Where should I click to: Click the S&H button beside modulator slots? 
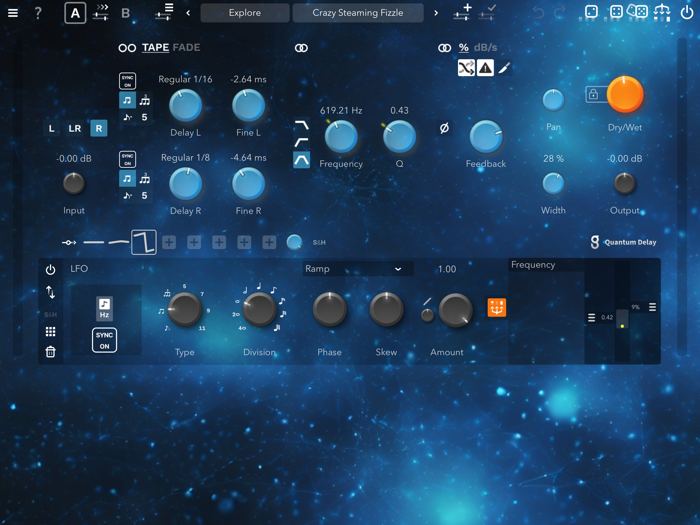point(319,242)
